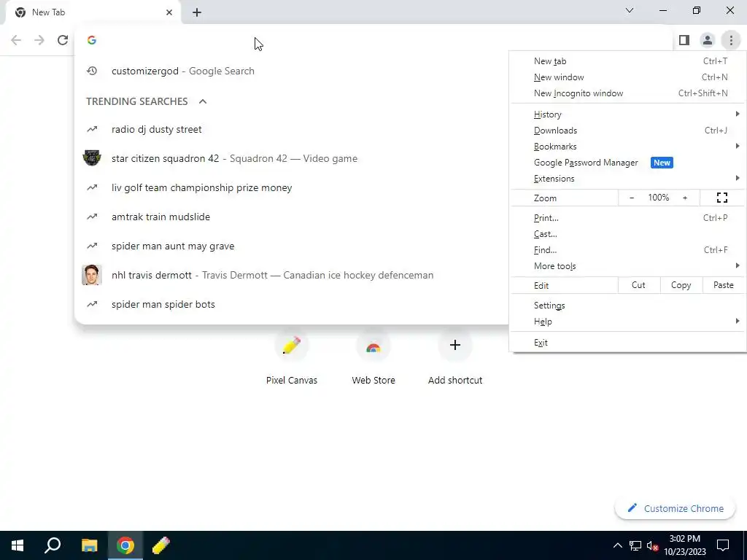
Task: Increase zoom with the plus button
Action: point(685,198)
